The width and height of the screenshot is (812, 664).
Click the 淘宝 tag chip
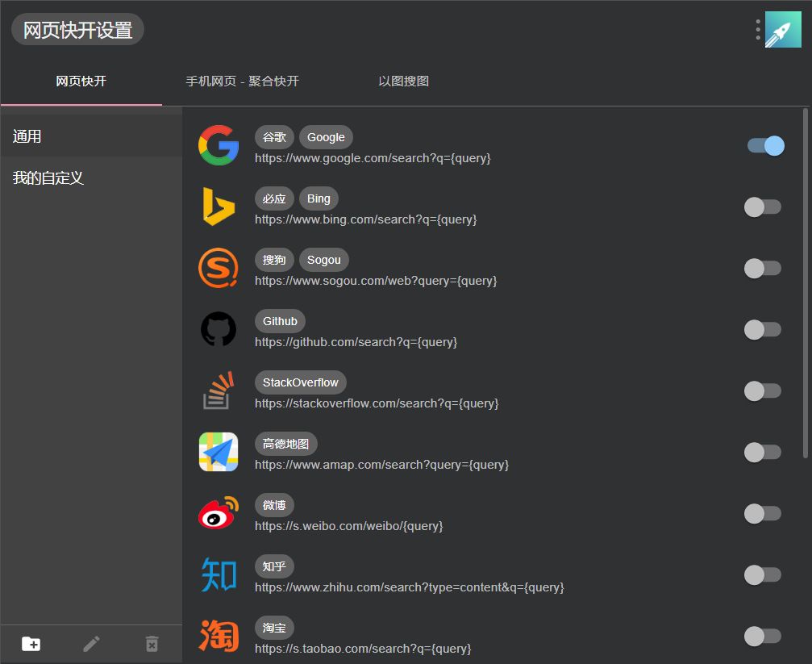coord(274,627)
